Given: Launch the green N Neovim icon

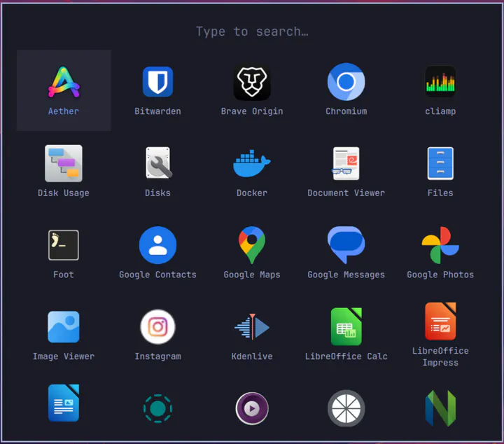Looking at the screenshot, I should (x=440, y=408).
